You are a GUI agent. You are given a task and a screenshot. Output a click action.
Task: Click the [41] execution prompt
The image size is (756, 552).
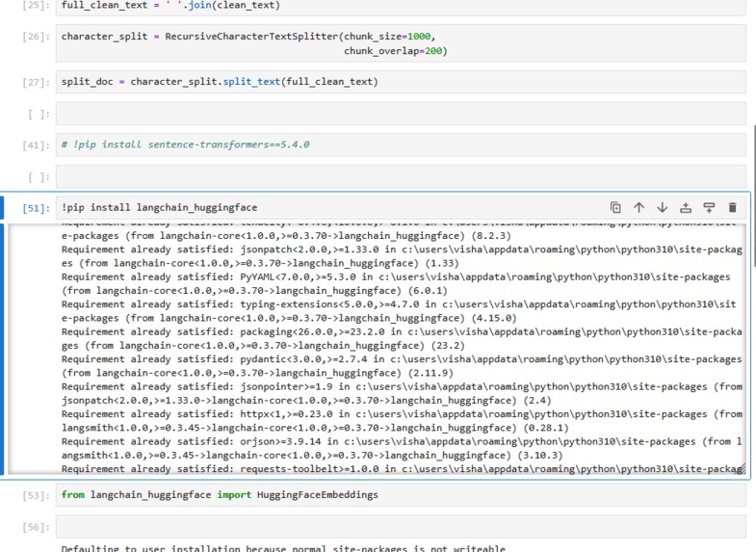pyautogui.click(x=37, y=145)
